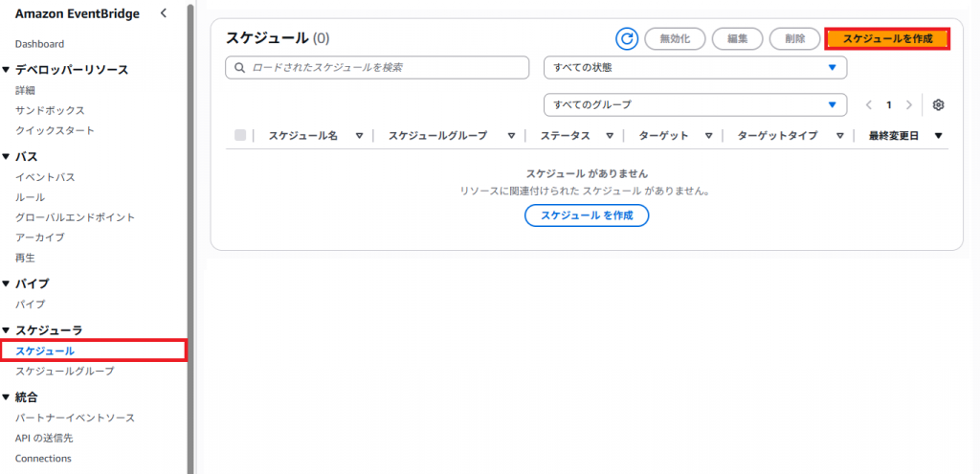Sort by 最終変更日 column arrow
Viewport: 980px width, 474px height.
pyautogui.click(x=938, y=136)
